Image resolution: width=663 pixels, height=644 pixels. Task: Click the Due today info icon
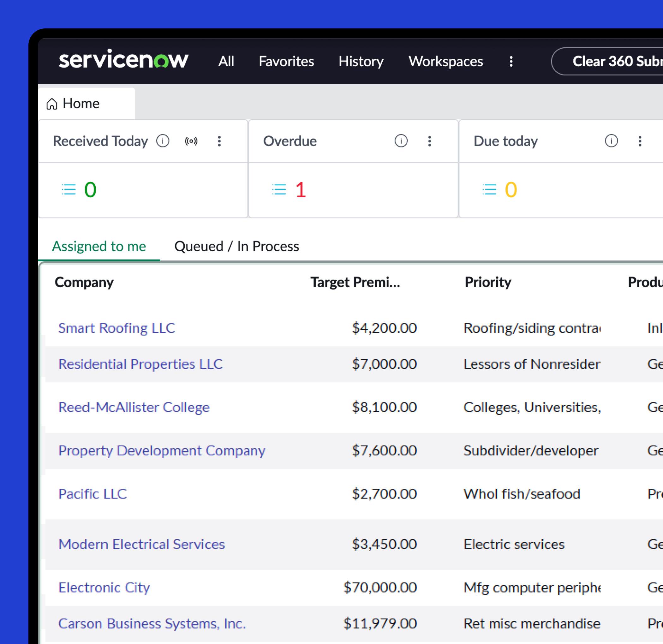611,141
